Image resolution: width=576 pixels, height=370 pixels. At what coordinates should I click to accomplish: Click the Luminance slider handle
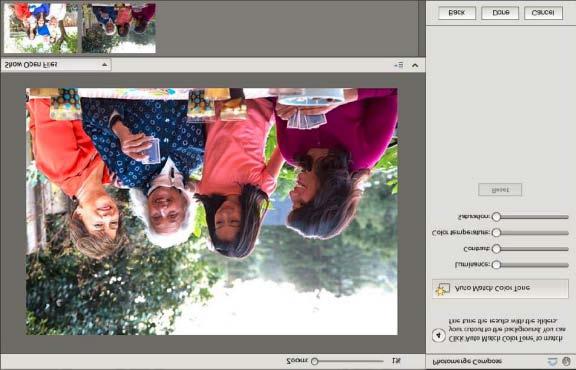point(496,265)
